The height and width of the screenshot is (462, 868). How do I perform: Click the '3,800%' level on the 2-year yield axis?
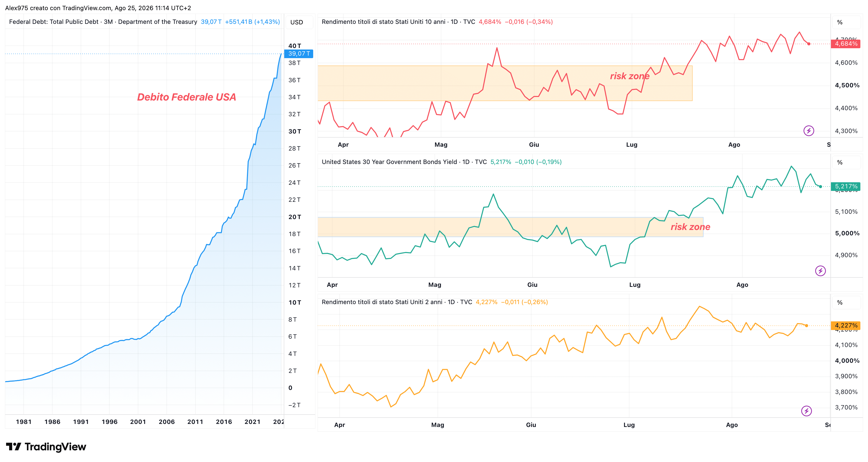click(x=846, y=392)
